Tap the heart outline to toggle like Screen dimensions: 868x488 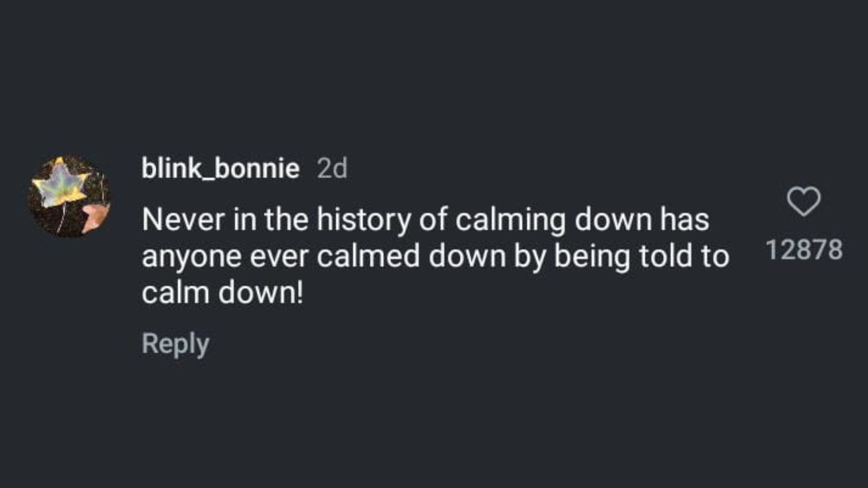pos(804,201)
